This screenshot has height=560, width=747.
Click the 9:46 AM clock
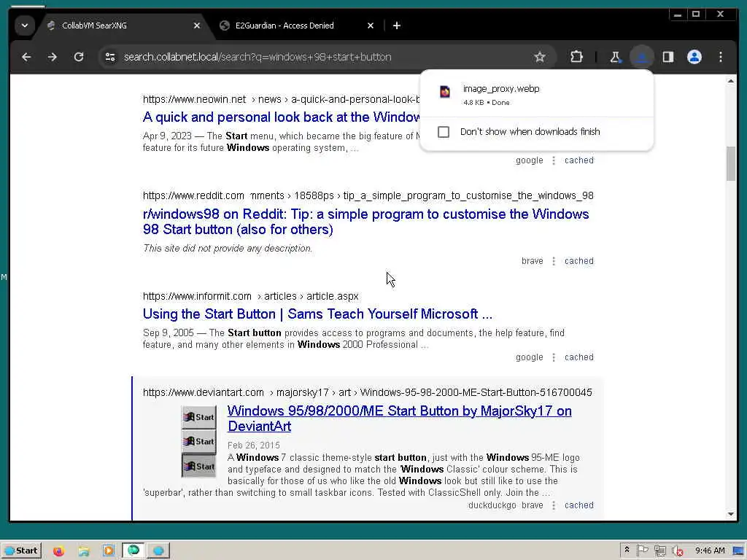pyautogui.click(x=710, y=551)
